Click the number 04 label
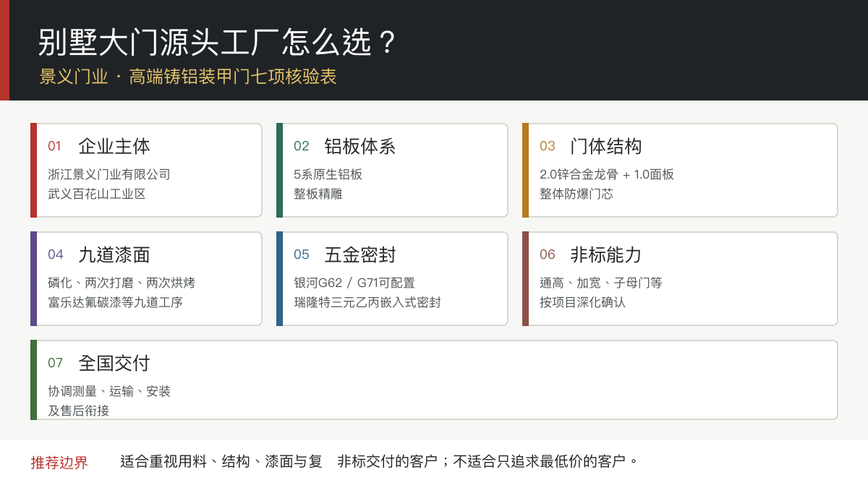 click(56, 254)
